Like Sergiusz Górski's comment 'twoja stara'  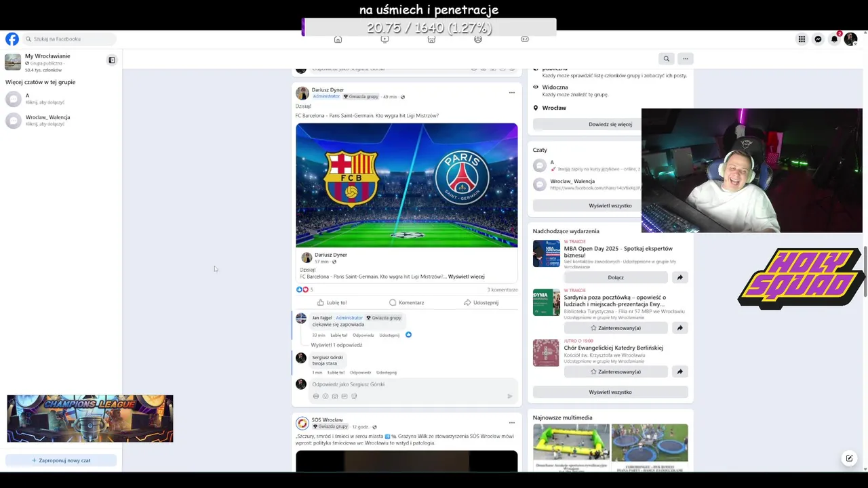tap(336, 372)
